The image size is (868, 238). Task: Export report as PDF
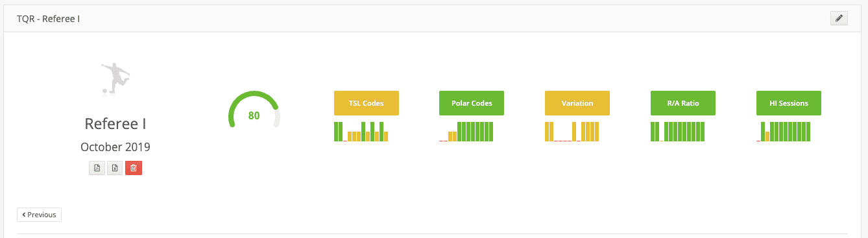point(97,168)
